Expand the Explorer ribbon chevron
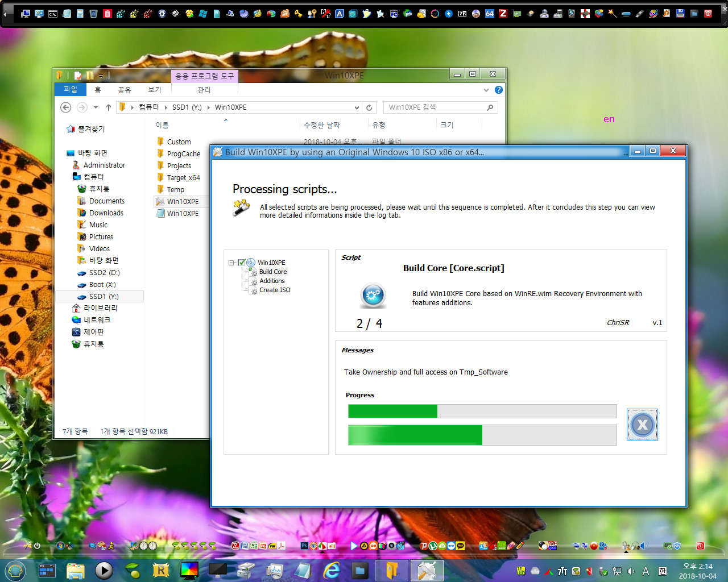 (x=486, y=90)
